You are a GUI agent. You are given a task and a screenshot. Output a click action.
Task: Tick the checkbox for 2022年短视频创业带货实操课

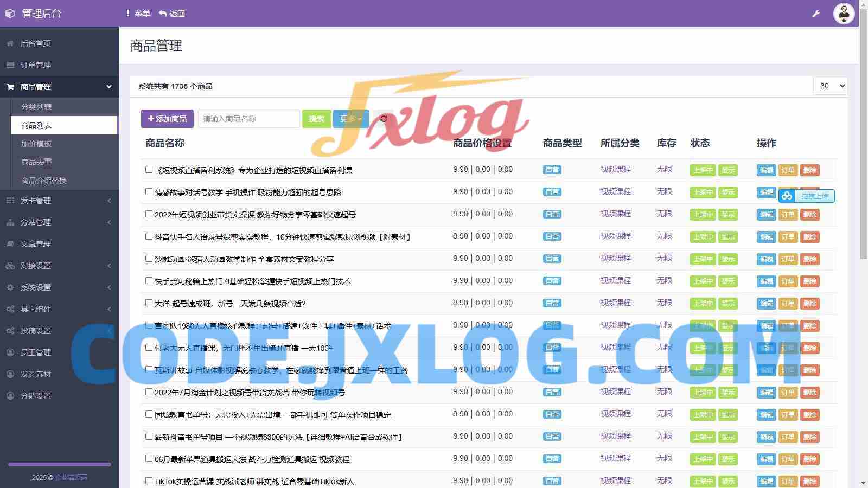click(x=149, y=214)
